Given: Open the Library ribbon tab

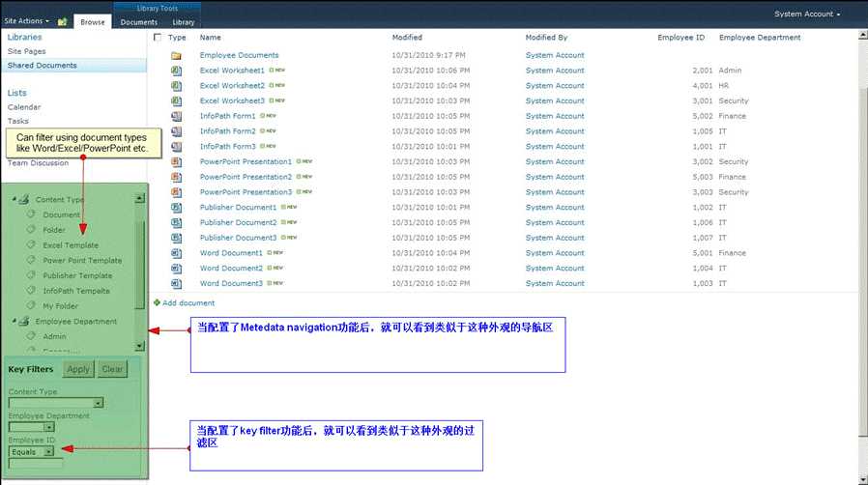Looking at the screenshot, I should tap(184, 22).
